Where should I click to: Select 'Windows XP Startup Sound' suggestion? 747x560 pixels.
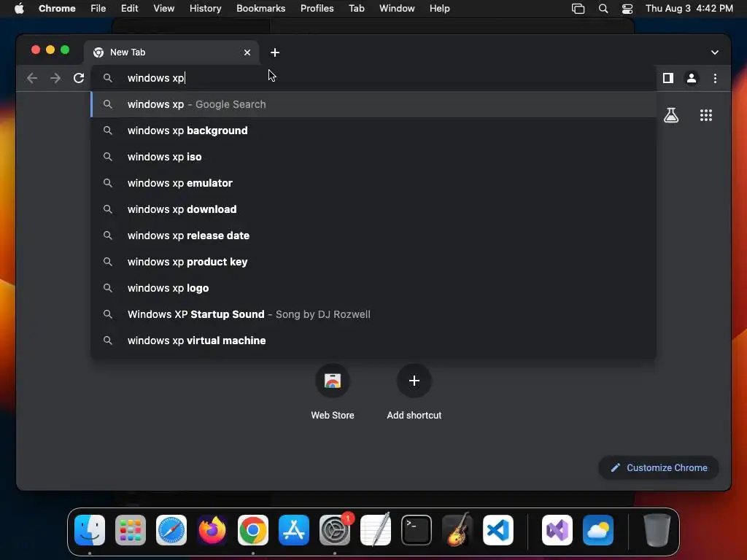pyautogui.click(x=373, y=314)
